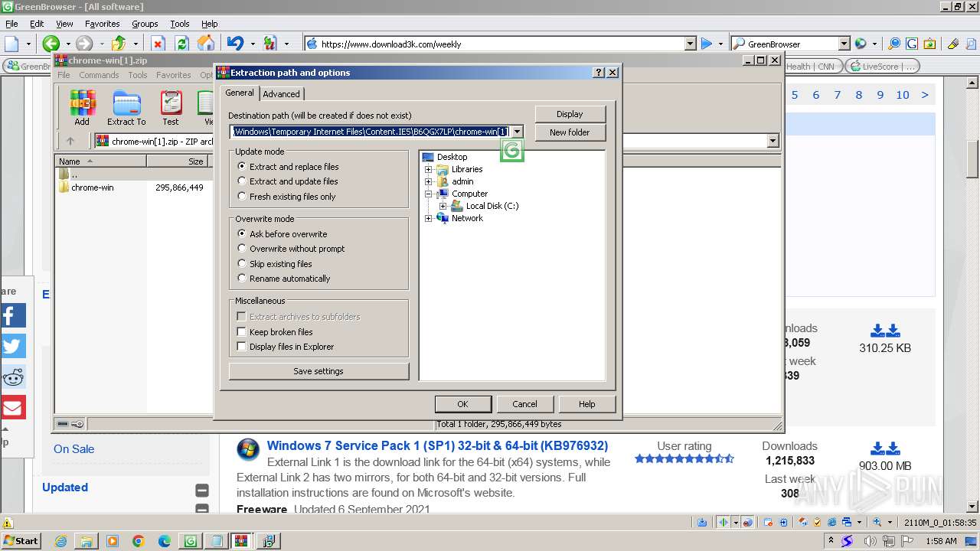The width and height of the screenshot is (980, 551).
Task: Click the New folder button
Action: pyautogui.click(x=570, y=132)
